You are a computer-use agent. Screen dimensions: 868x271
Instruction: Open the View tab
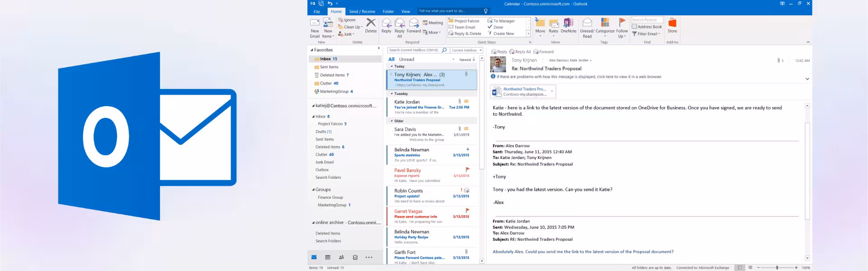pyautogui.click(x=406, y=11)
